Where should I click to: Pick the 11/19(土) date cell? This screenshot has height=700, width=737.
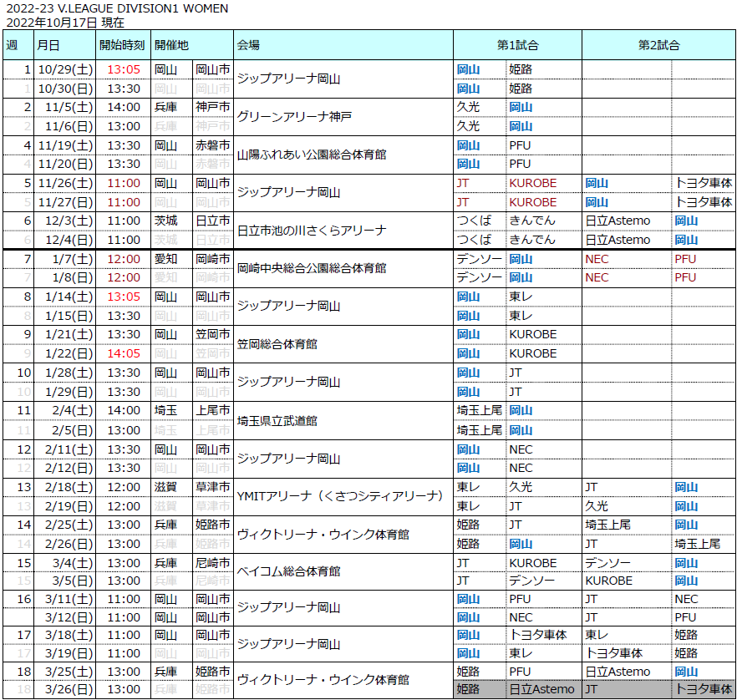66,145
